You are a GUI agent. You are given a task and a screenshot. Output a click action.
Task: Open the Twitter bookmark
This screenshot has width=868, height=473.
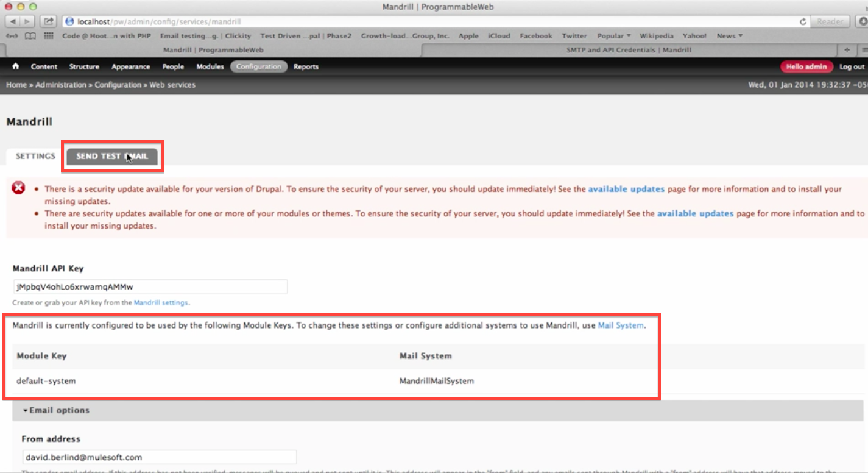coord(574,36)
